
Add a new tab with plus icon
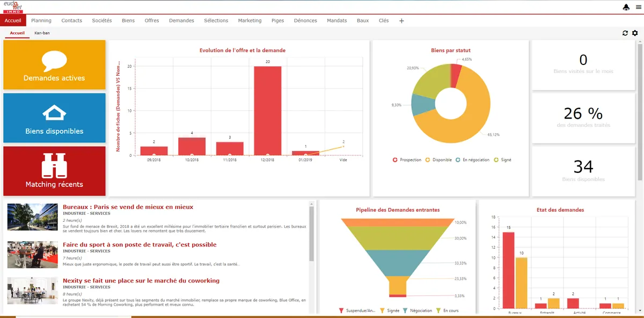(401, 20)
